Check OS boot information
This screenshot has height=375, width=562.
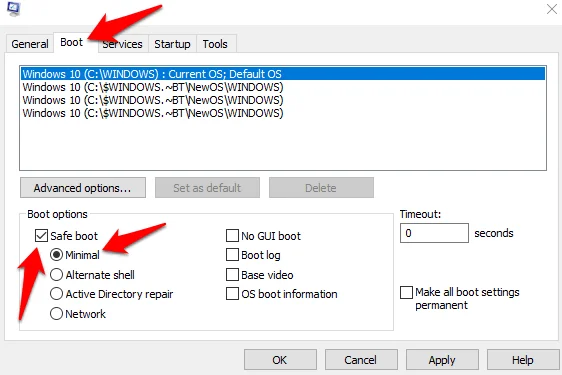[232, 294]
